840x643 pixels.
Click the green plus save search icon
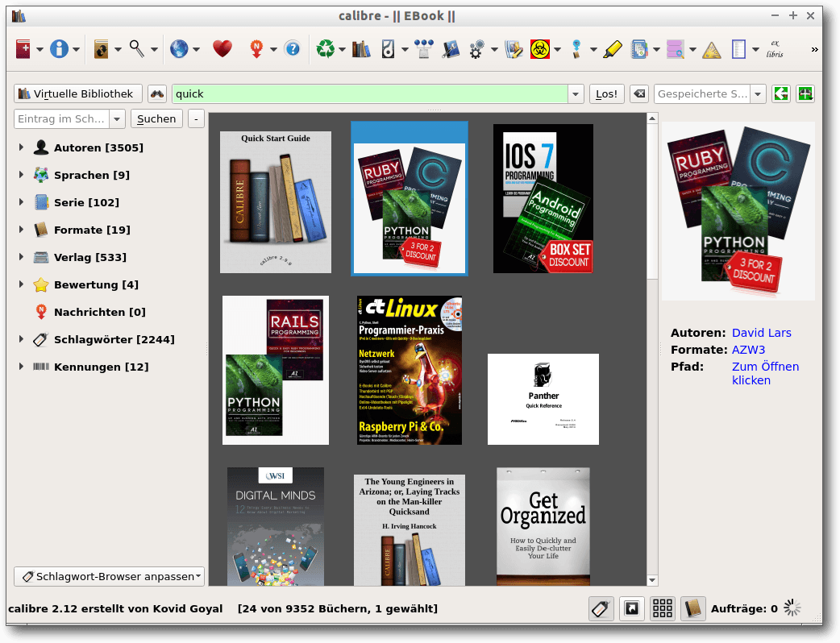[x=805, y=93]
